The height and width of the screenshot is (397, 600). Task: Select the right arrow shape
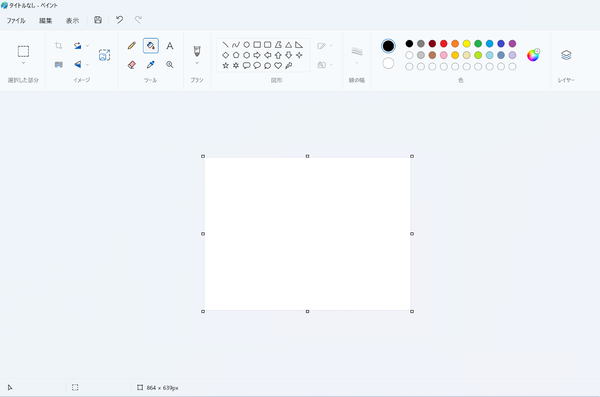coord(257,55)
